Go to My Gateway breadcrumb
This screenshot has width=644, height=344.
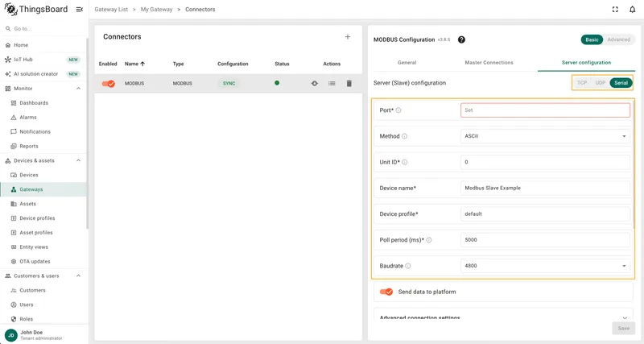click(x=156, y=10)
